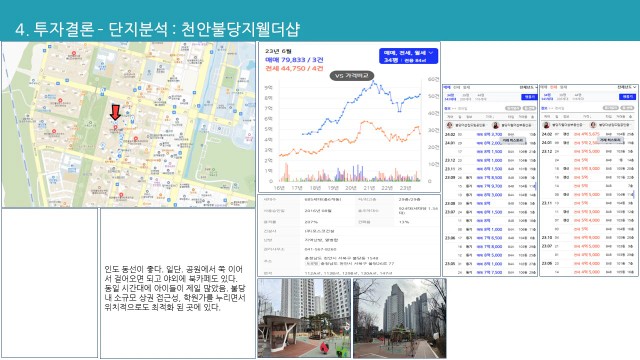640x360 pixels.
Task: Select 전세 tab in the left transaction panel
Action: click(457, 87)
